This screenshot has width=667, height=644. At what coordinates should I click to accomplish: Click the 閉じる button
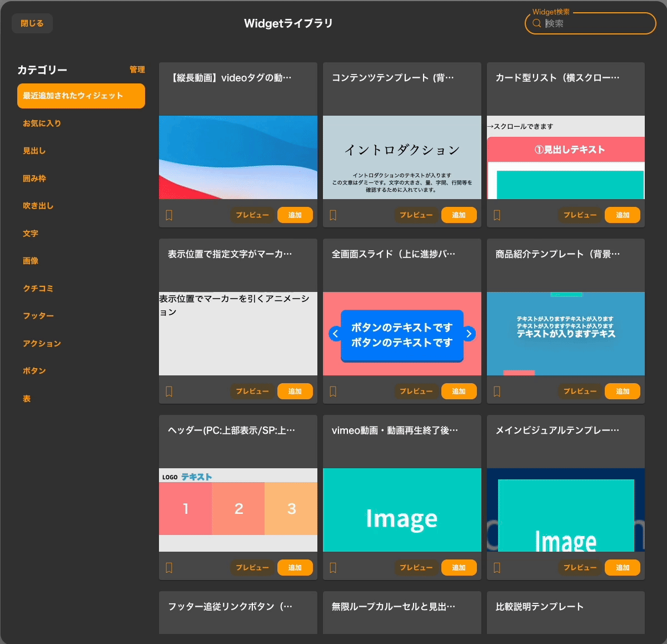32,23
